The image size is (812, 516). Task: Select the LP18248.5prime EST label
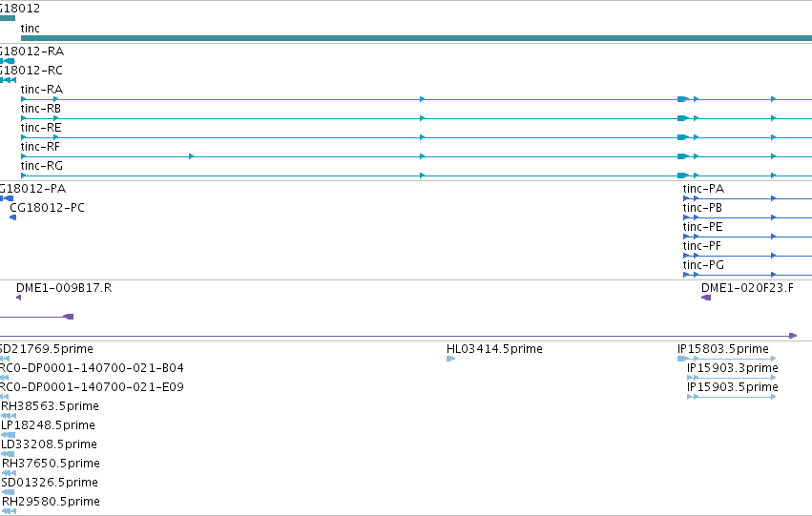(48, 426)
